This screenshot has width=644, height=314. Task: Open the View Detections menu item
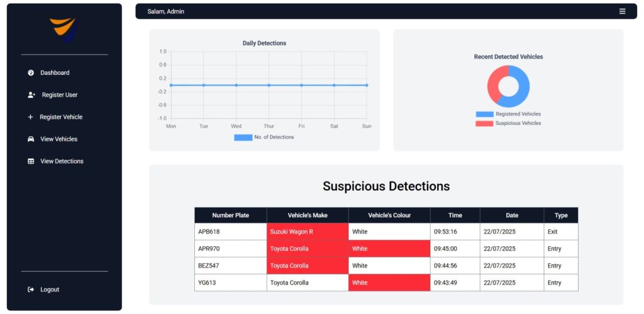click(62, 161)
